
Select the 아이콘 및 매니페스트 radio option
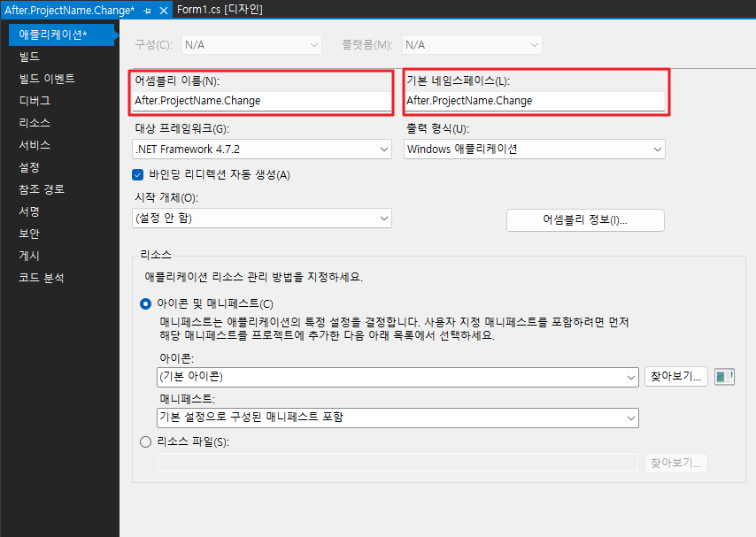click(x=145, y=303)
